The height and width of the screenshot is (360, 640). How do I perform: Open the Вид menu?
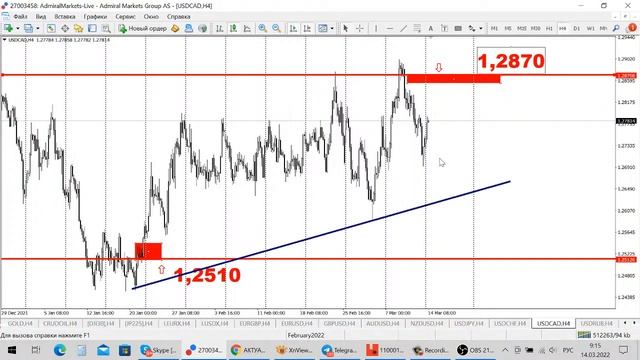click(41, 17)
